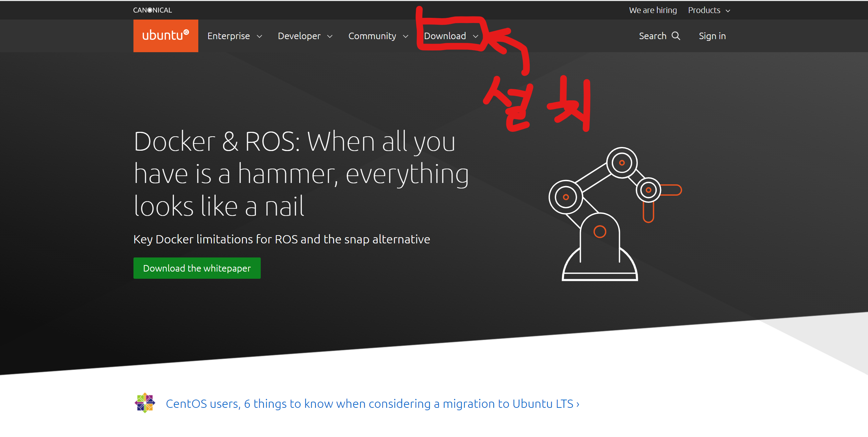Expand the chevron next to Products

[728, 11]
